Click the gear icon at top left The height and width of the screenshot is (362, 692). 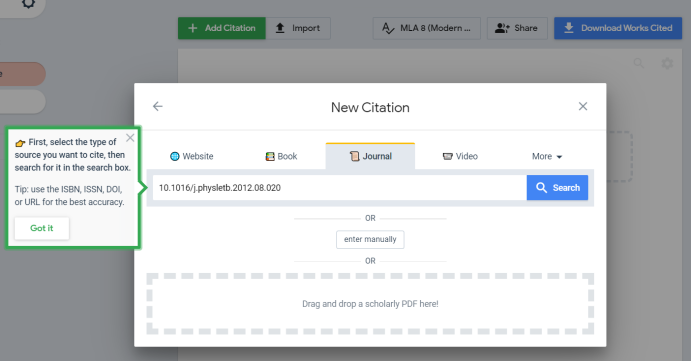[x=28, y=4]
